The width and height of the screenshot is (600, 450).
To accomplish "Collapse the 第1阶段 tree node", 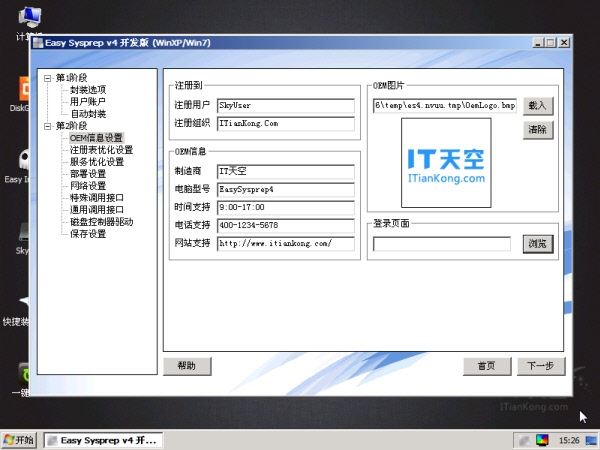I will pos(47,78).
